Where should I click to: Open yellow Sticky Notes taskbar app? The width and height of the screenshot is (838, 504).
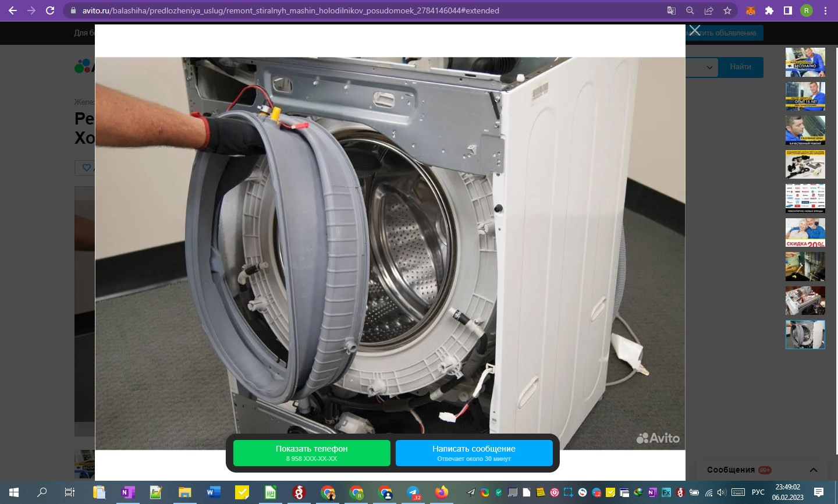242,492
